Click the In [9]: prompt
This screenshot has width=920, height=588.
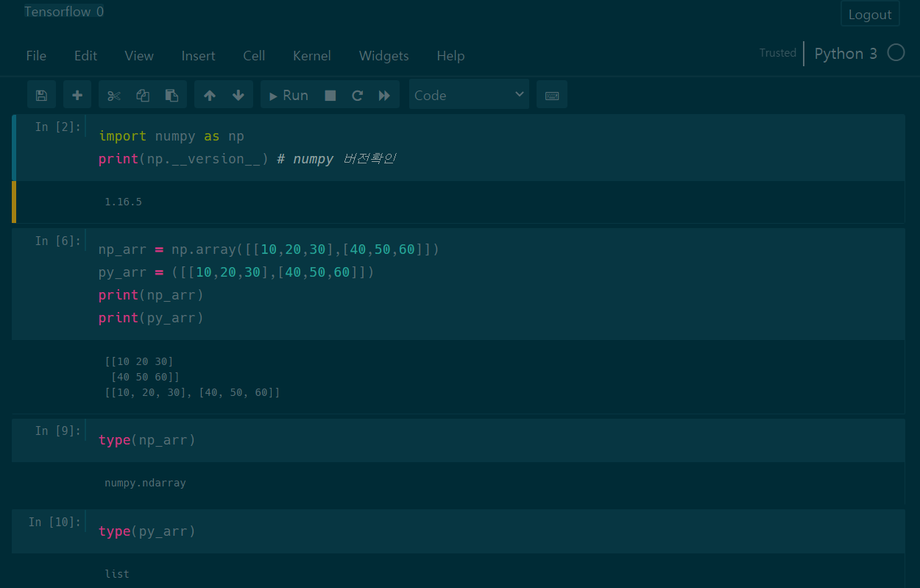click(x=58, y=431)
